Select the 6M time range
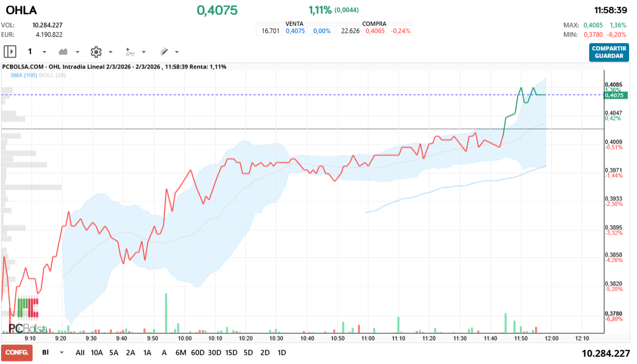 coord(181,352)
